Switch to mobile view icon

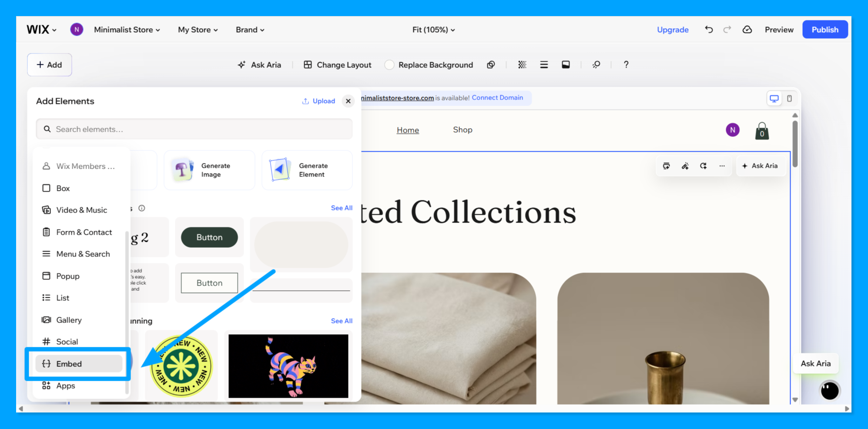789,99
